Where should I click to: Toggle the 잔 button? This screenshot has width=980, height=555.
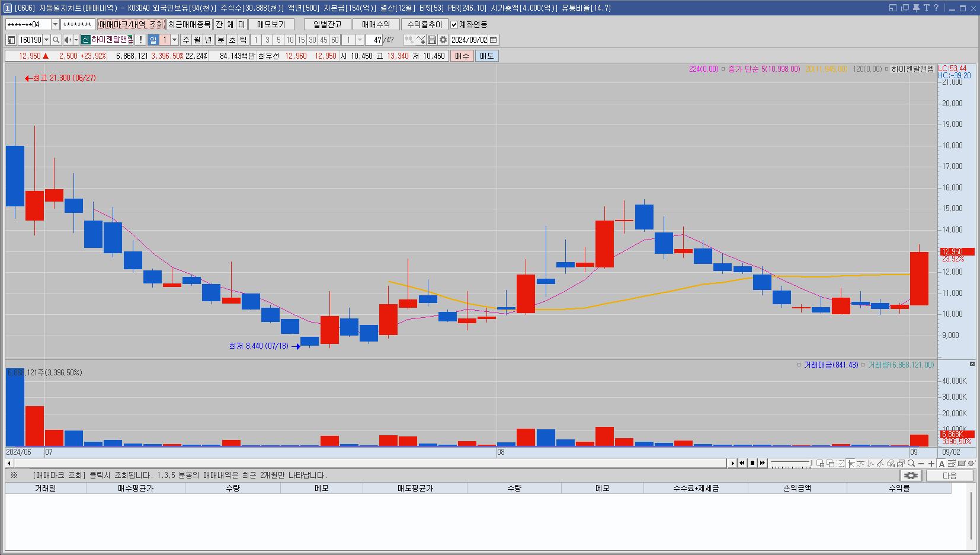tap(219, 24)
